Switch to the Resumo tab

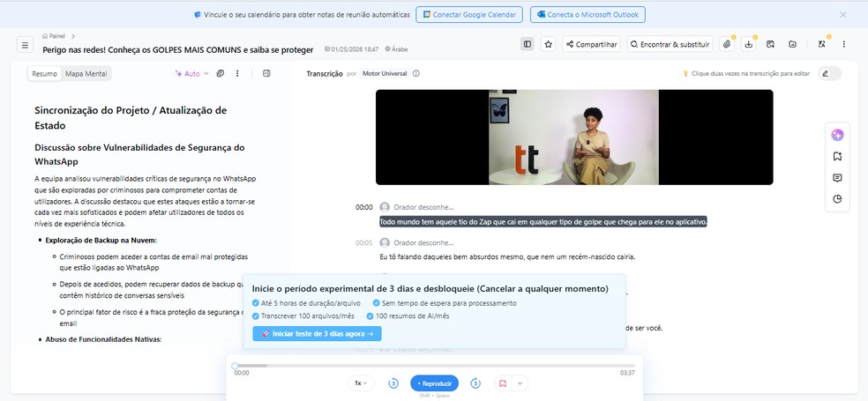point(44,73)
